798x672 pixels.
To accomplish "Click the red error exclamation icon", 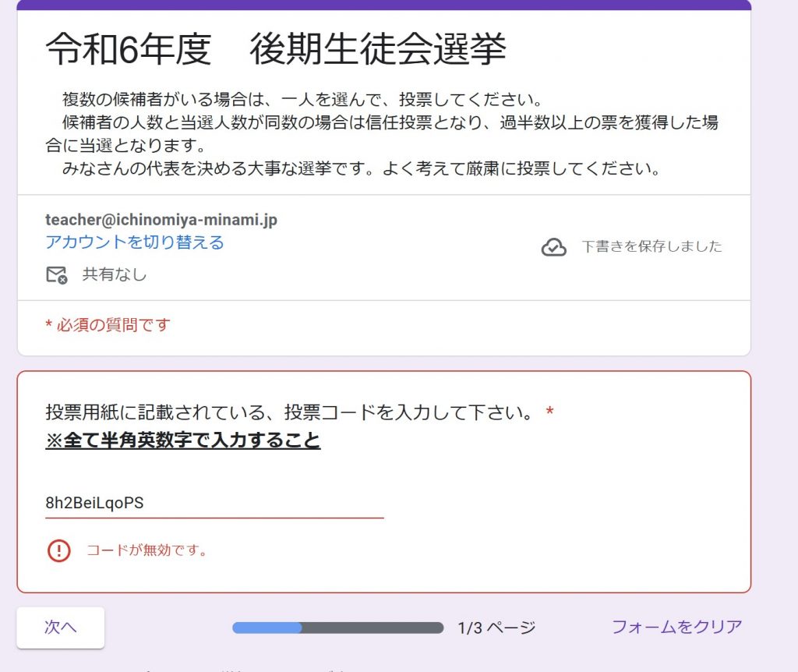I will 59,550.
